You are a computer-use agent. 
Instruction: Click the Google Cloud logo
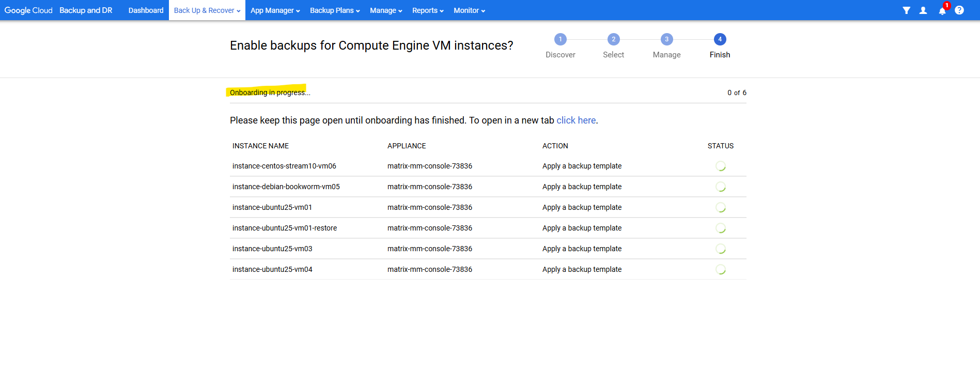[28, 10]
